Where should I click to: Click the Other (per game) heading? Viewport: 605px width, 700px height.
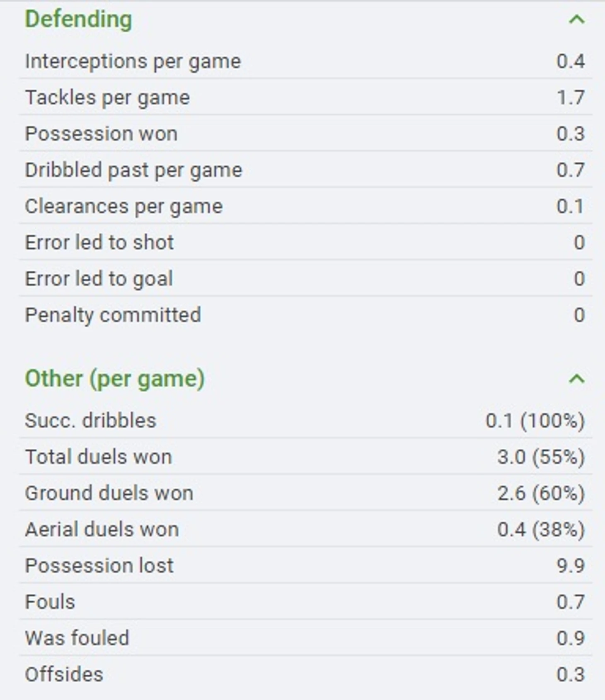pos(115,379)
